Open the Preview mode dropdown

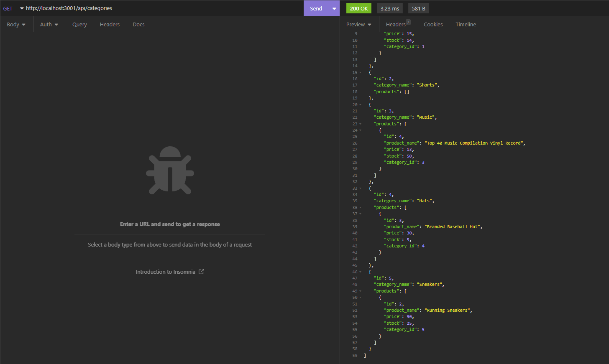(x=369, y=24)
